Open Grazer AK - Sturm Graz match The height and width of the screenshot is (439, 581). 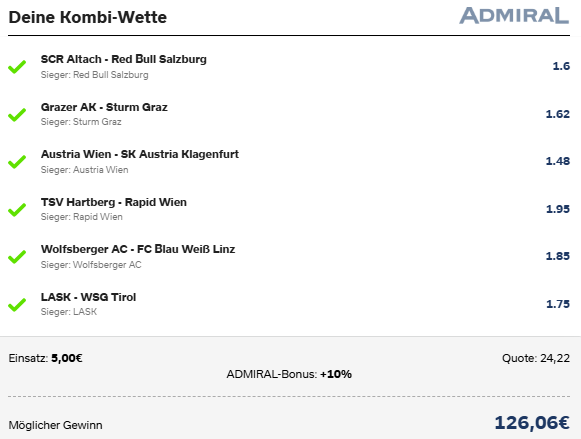(x=104, y=107)
